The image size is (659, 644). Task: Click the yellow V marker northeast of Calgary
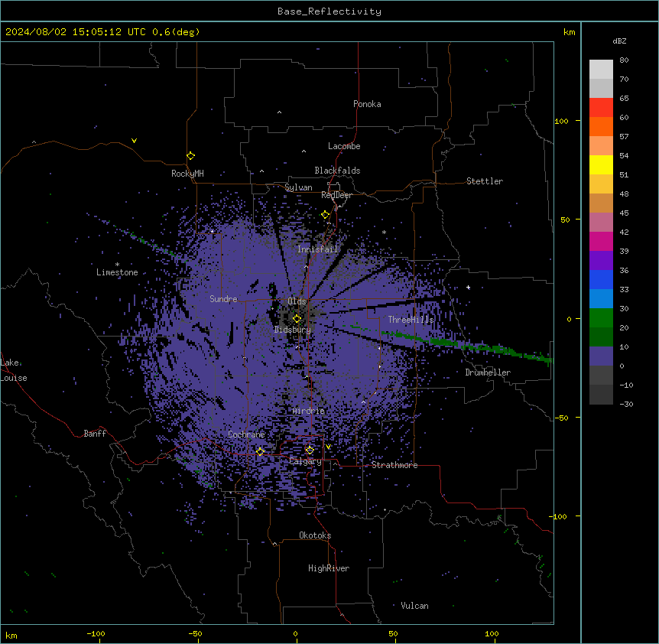[328, 447]
